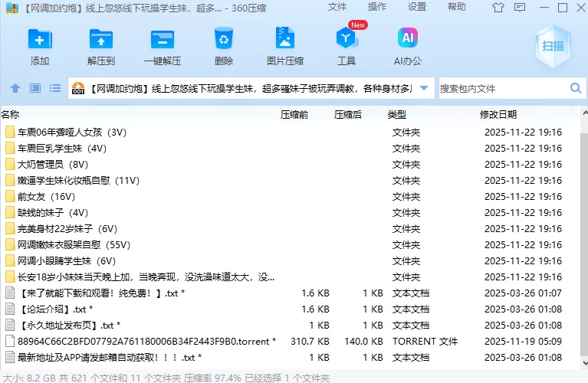Viewport: 588px width, 383px height.
Task: Open the 图片压缩 image compression tool
Action: [x=285, y=46]
